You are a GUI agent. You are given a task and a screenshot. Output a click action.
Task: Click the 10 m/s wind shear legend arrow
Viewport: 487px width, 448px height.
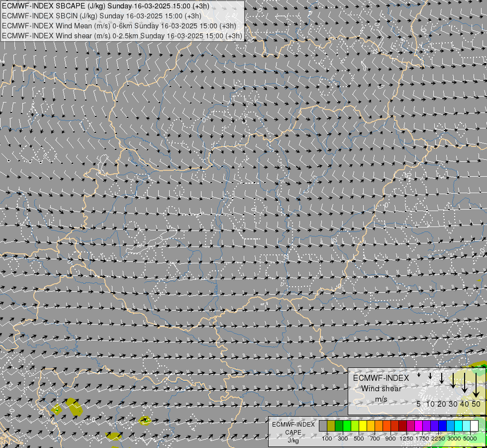point(430,376)
